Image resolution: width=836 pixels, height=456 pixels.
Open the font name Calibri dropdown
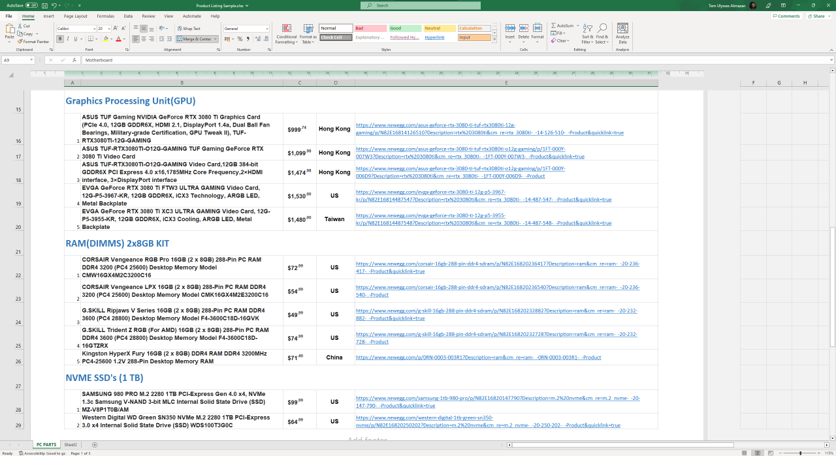(94, 28)
